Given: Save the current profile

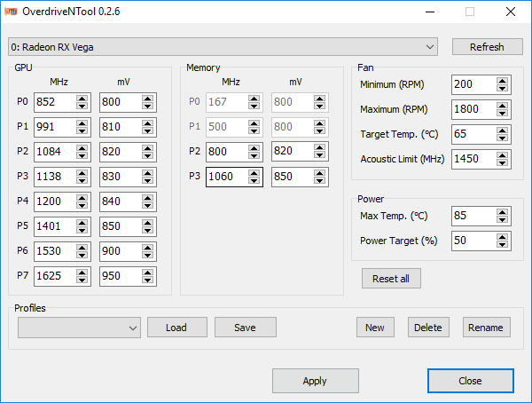Looking at the screenshot, I should (x=246, y=328).
